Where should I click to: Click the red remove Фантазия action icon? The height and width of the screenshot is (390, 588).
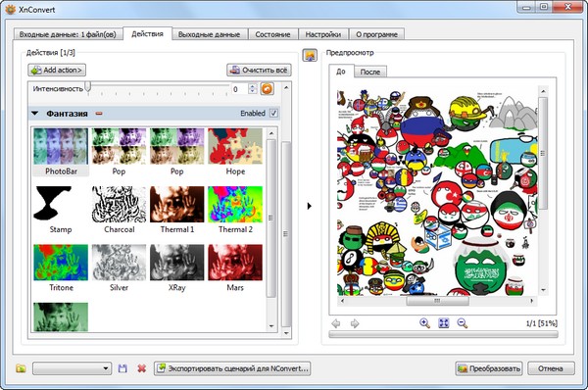pos(99,114)
